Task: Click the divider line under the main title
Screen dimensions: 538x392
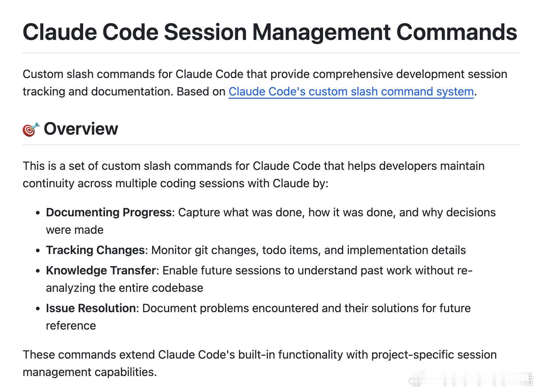Action: coord(272,53)
